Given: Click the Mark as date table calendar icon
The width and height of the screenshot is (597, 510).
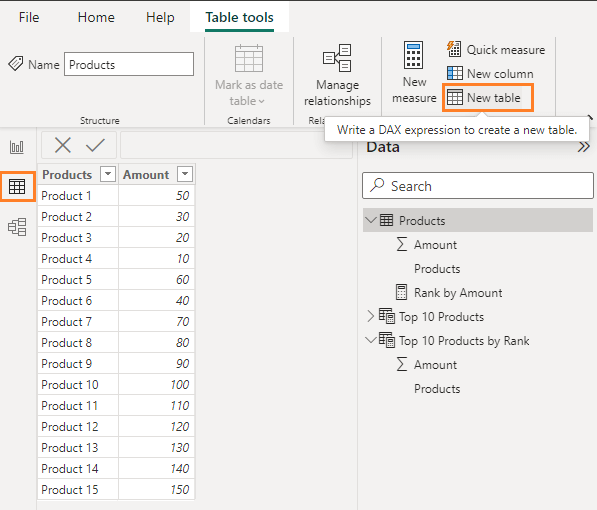Looking at the screenshot, I should pyautogui.click(x=249, y=58).
